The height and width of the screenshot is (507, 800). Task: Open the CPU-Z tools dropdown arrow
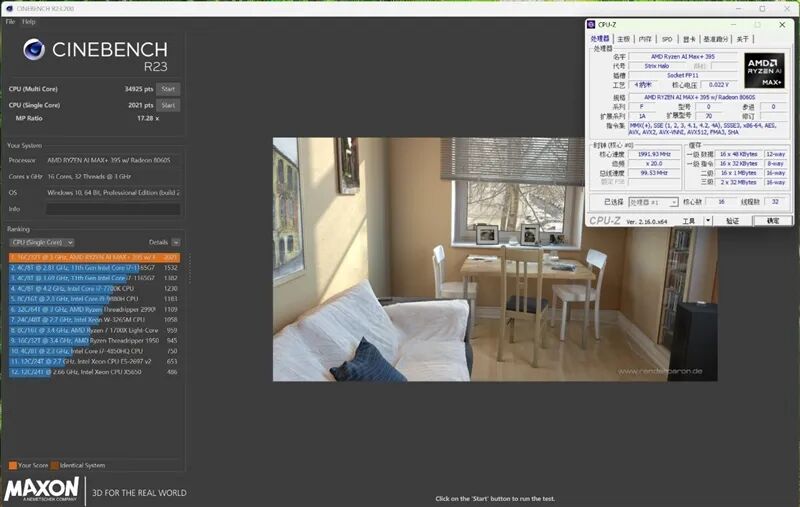[x=708, y=220]
